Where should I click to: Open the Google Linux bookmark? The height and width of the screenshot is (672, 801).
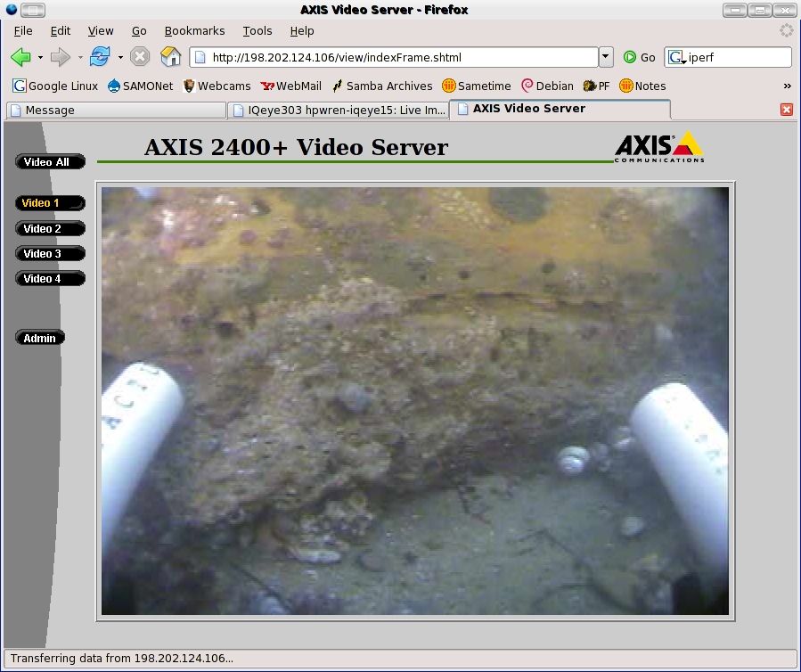55,86
